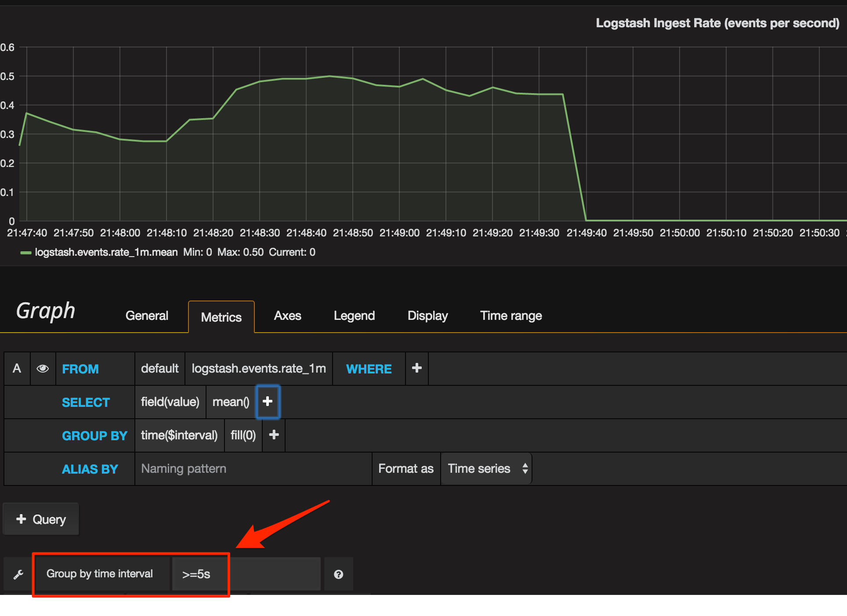Click the mean() aggregation segment
Screen dimensions: 847x616
tap(231, 402)
